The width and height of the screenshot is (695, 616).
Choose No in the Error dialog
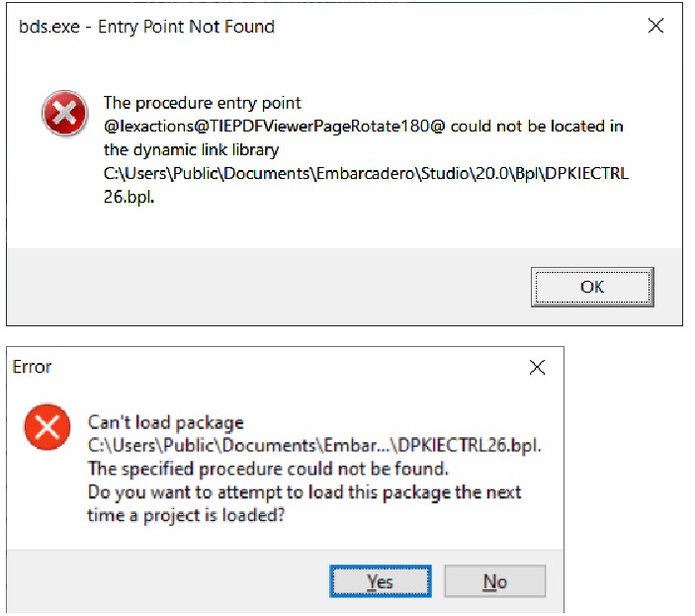[494, 581]
